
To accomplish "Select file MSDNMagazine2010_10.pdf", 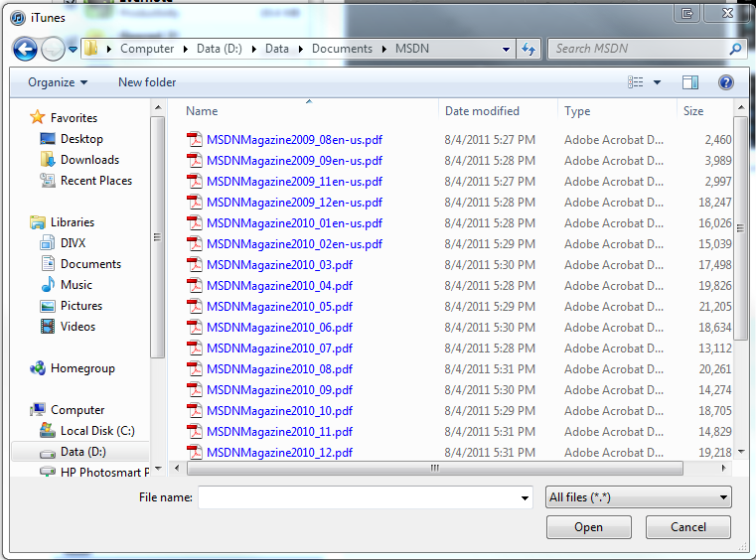I will coord(279,411).
